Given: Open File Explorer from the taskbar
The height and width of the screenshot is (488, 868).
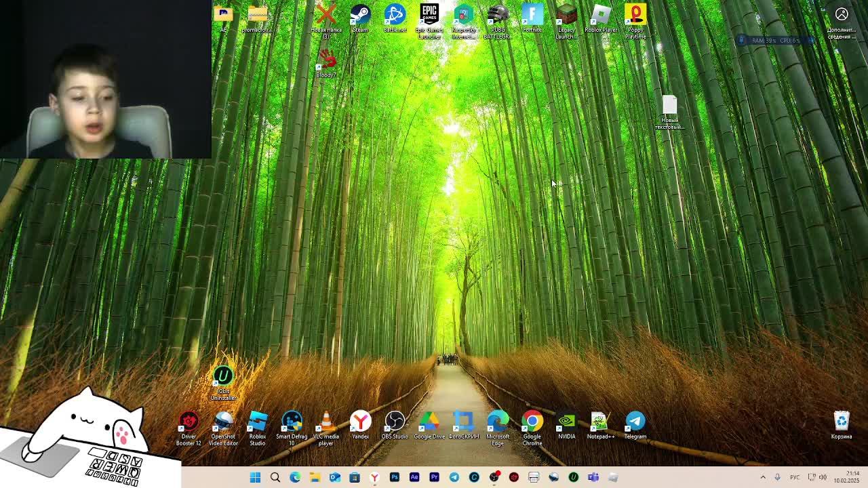Looking at the screenshot, I should coord(315,477).
